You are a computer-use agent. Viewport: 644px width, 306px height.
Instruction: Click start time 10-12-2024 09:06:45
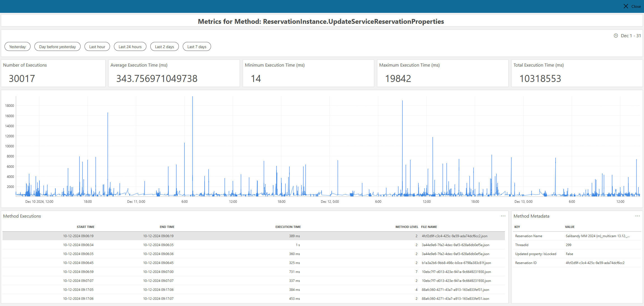(78, 263)
